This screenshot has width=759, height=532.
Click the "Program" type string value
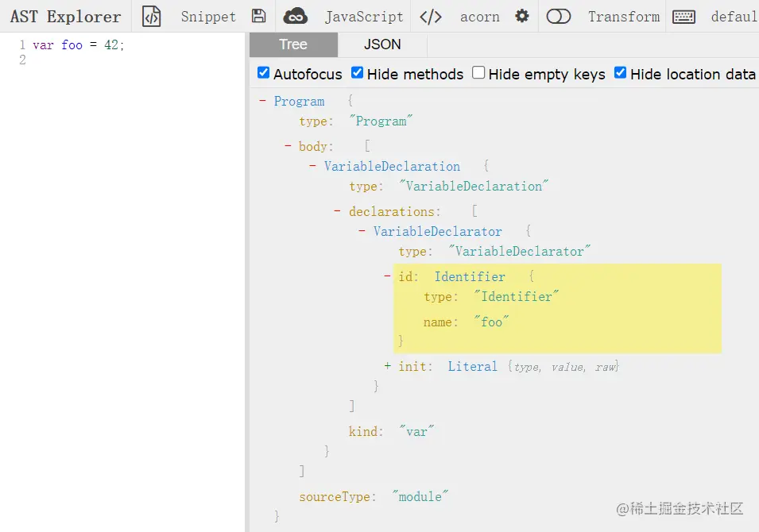pyautogui.click(x=381, y=121)
